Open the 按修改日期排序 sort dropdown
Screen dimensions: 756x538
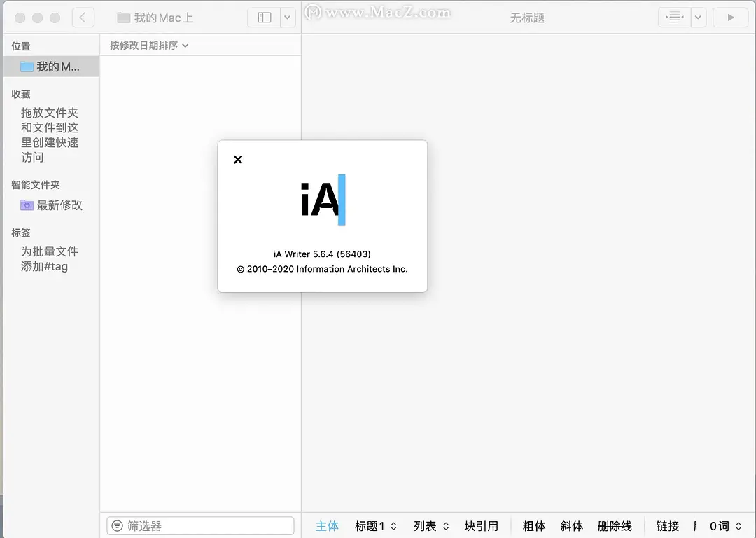148,46
